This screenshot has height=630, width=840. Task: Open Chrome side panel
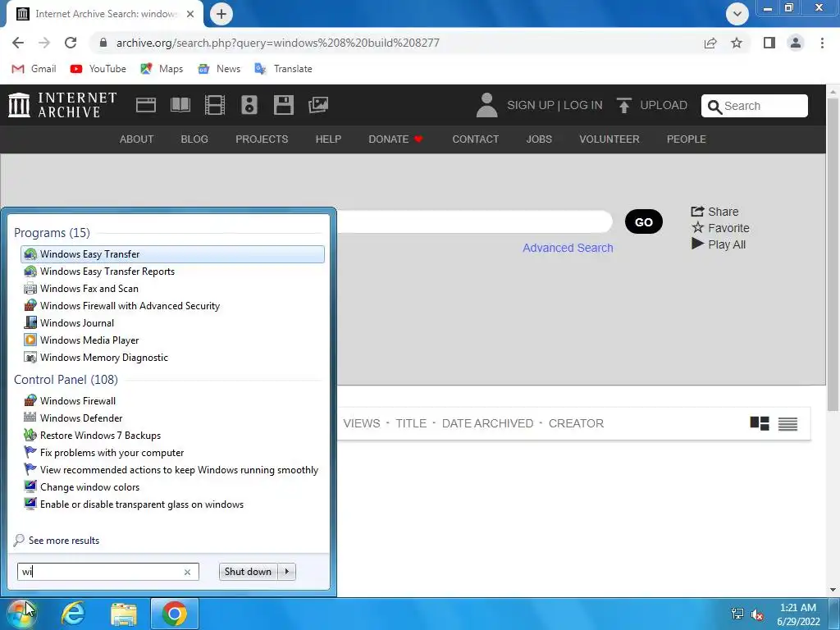tap(769, 43)
